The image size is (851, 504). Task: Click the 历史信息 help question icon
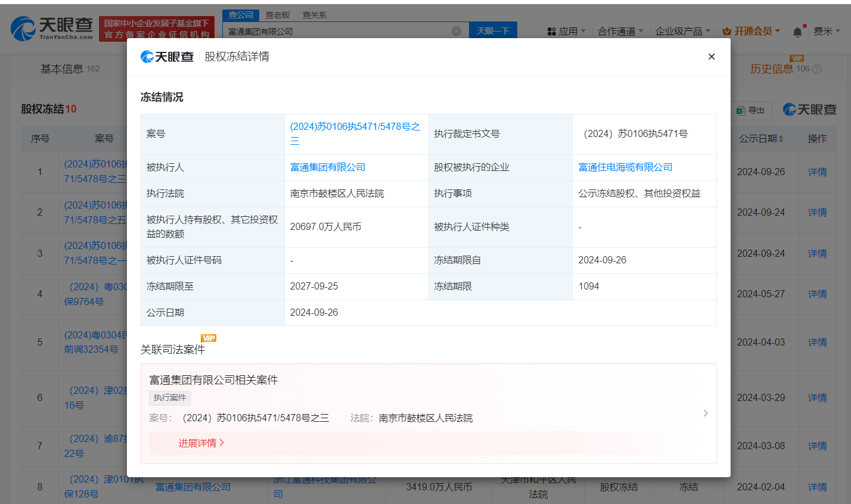(817, 69)
